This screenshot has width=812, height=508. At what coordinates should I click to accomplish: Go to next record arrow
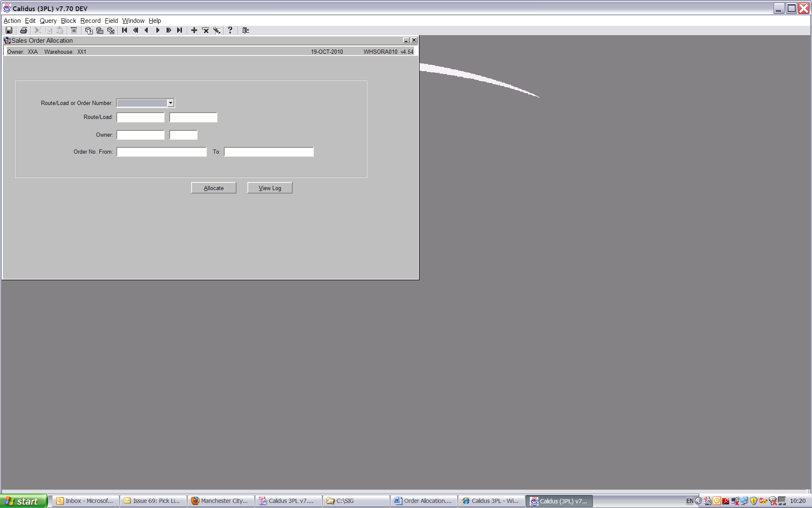pos(157,30)
